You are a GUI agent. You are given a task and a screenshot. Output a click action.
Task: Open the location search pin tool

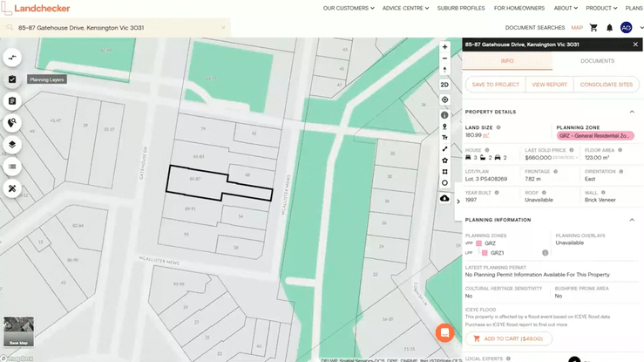coord(12,123)
